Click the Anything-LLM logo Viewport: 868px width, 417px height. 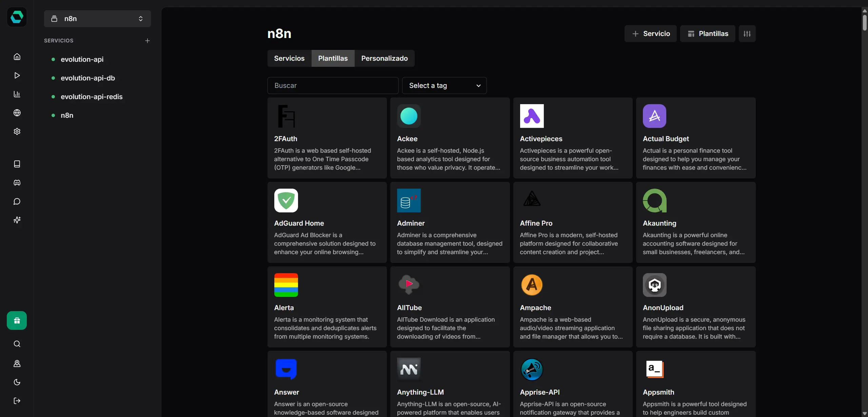409,369
